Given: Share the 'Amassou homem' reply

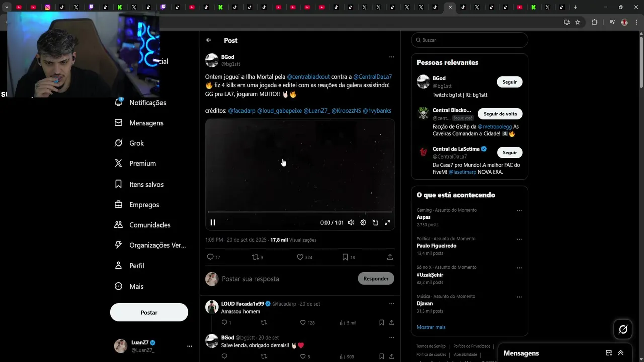Looking at the screenshot, I should click(x=391, y=322).
